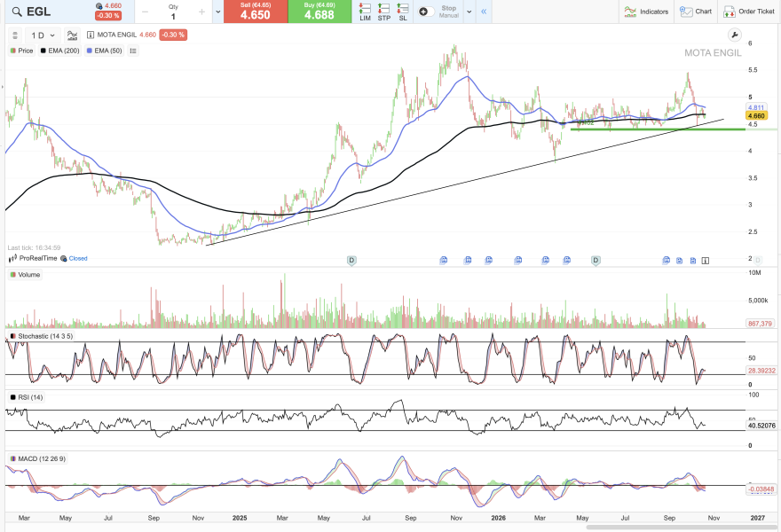Viewport: 781px width, 532px height.
Task: Click the ProRealTime logo
Action: click(33, 258)
